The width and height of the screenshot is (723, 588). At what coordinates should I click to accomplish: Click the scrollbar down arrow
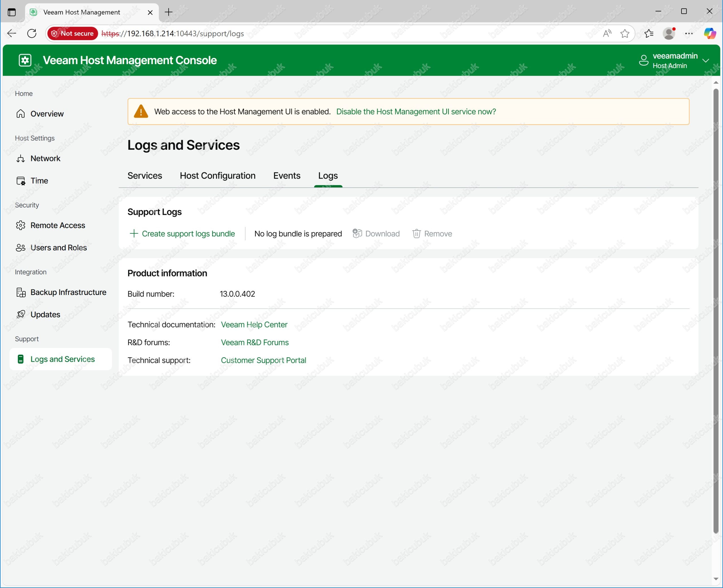[x=716, y=579]
